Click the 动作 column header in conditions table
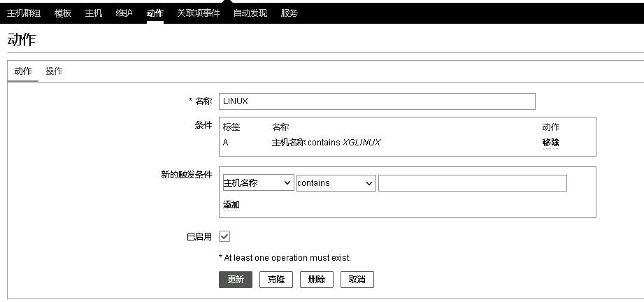 click(551, 127)
